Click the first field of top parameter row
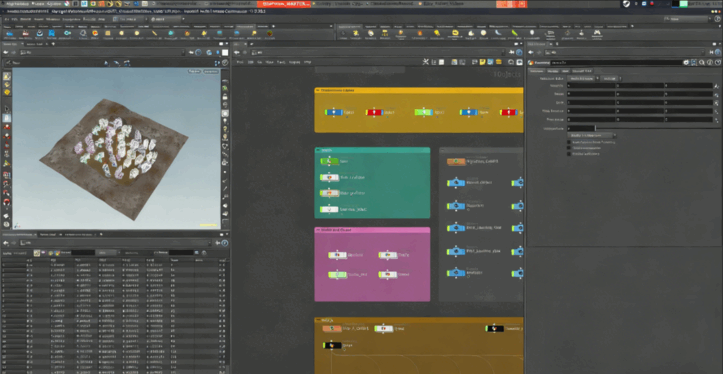The height and width of the screenshot is (374, 723). [x=591, y=86]
